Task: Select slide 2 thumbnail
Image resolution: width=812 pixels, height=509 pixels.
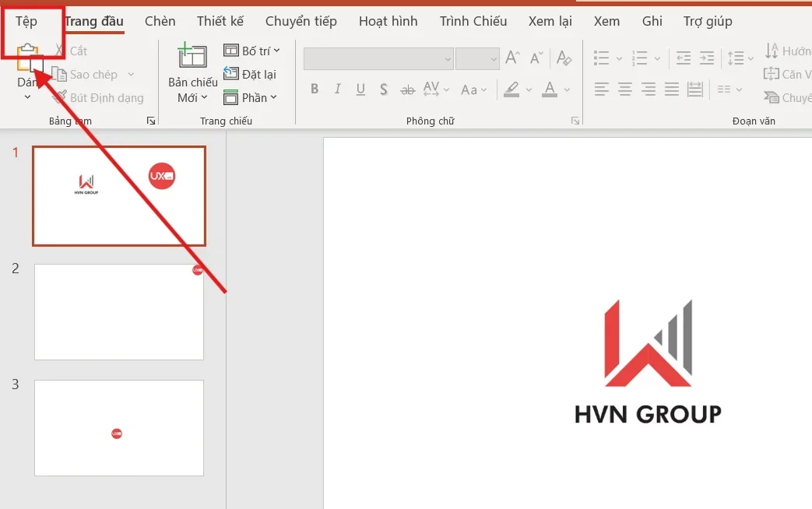Action: (119, 312)
